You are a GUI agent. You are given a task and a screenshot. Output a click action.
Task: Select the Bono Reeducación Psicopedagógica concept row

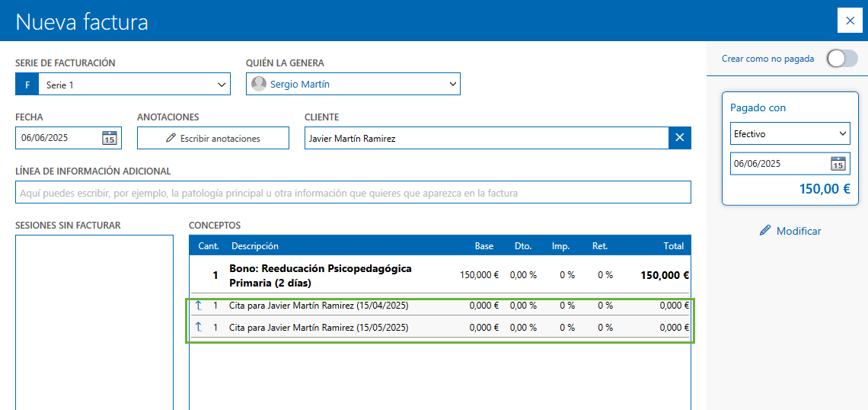(439, 276)
